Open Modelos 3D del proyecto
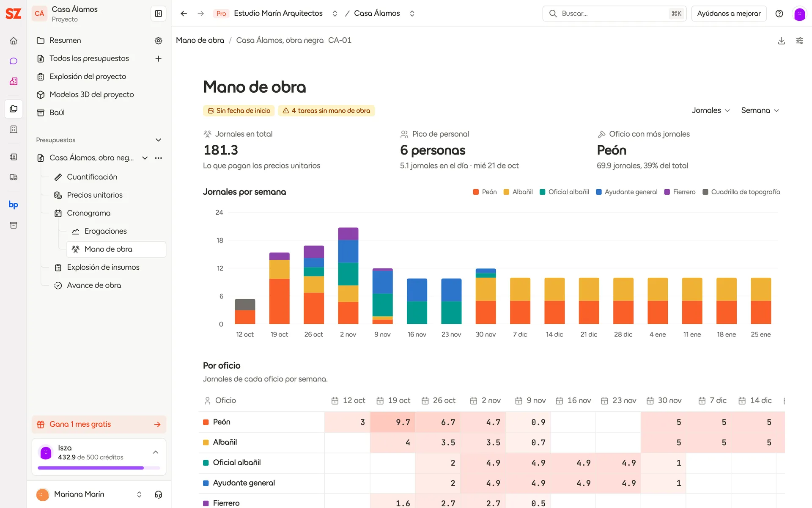Viewport: 812px width, 508px height. click(x=91, y=95)
